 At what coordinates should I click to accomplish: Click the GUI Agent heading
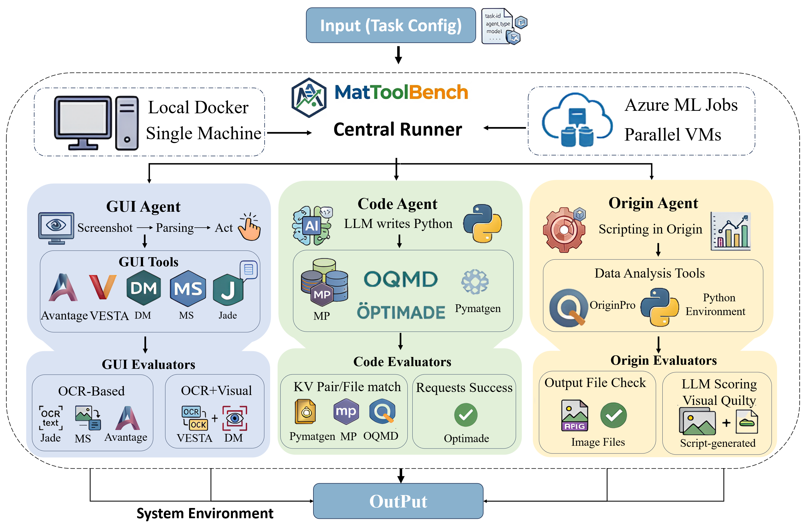143,206
